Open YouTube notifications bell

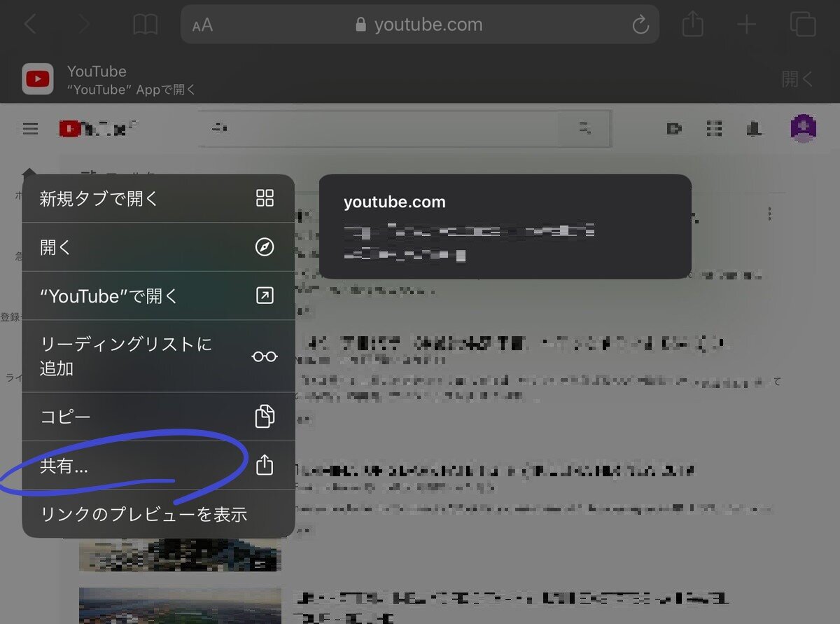pyautogui.click(x=753, y=128)
